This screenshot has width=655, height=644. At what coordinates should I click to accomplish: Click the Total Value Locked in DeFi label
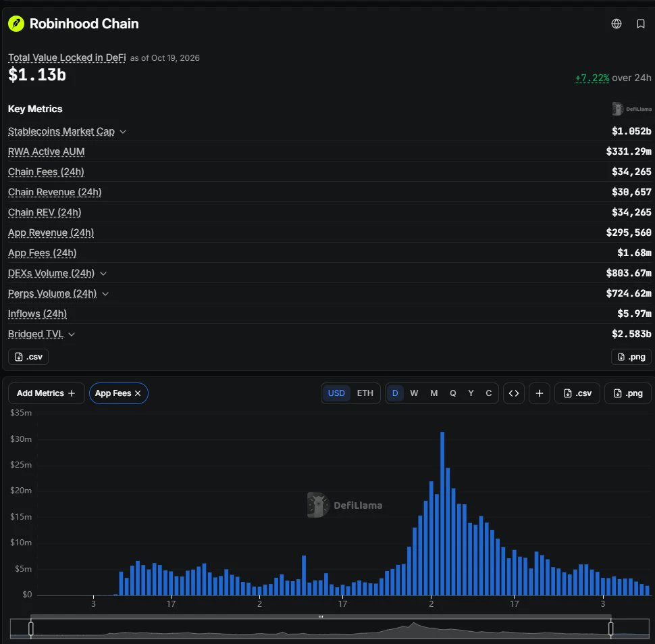[x=67, y=57]
